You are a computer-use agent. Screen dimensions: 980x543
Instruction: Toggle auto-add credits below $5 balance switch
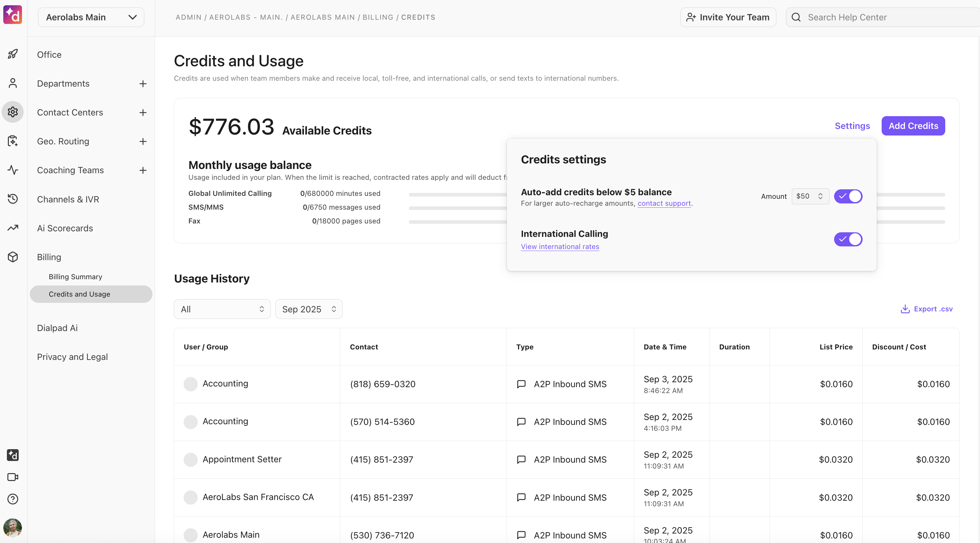(x=848, y=196)
